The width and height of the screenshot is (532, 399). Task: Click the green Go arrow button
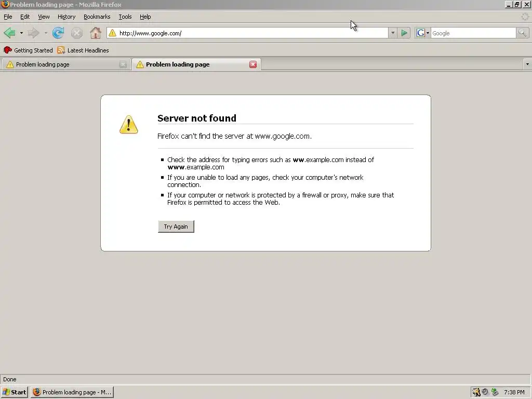click(x=404, y=33)
